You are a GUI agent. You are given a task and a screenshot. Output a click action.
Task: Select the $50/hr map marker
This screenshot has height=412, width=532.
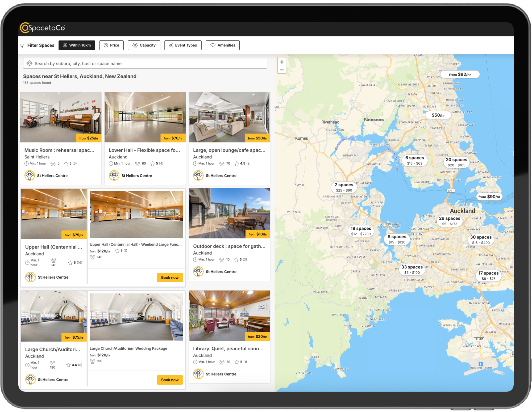tap(438, 115)
